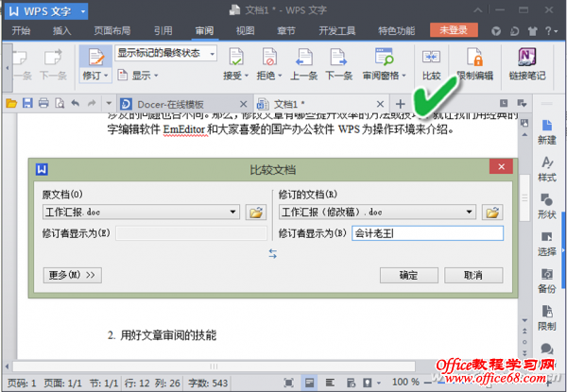
Task: Open the original document 工作汇报.doc dropdown
Action: click(233, 213)
